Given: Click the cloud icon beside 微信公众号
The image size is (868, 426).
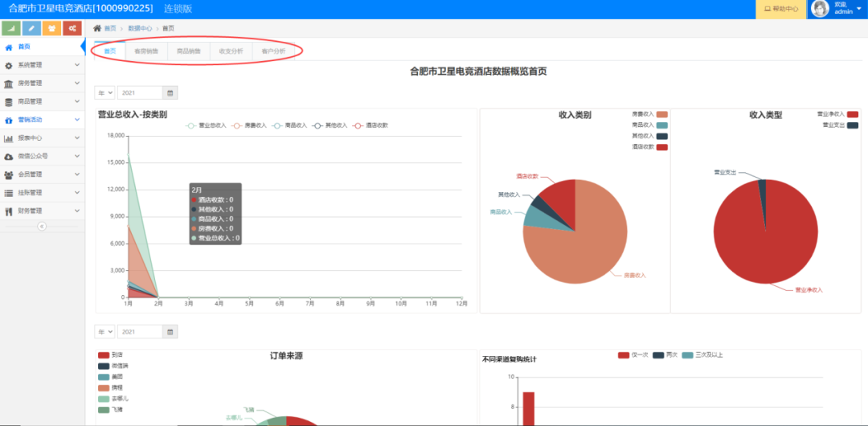Looking at the screenshot, I should [x=8, y=157].
